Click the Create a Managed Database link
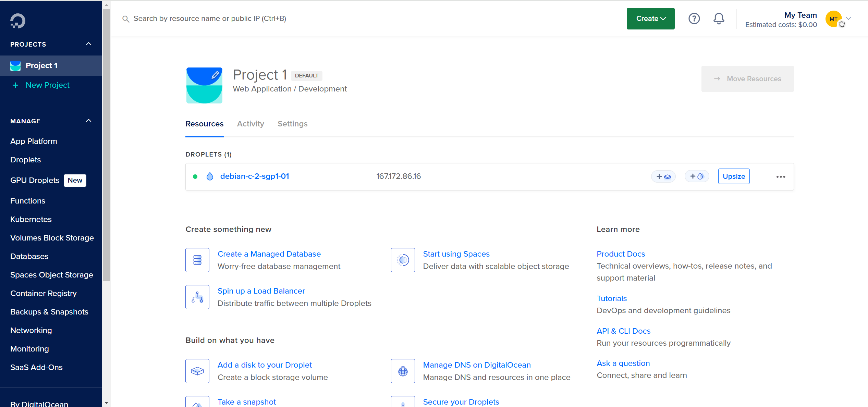 (x=269, y=254)
